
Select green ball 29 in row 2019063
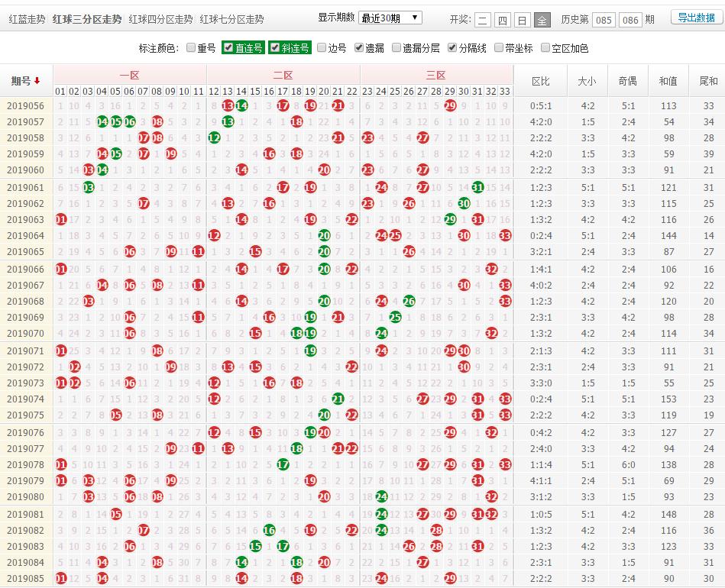point(450,220)
